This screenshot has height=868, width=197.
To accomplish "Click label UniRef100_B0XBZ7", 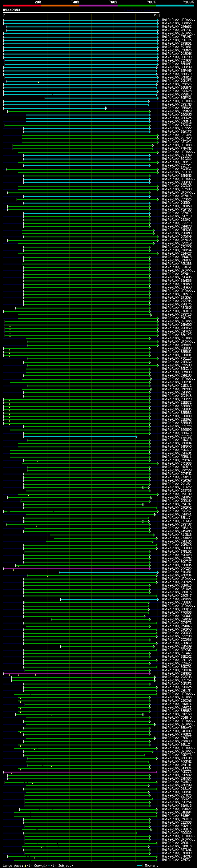I will coord(177,782).
